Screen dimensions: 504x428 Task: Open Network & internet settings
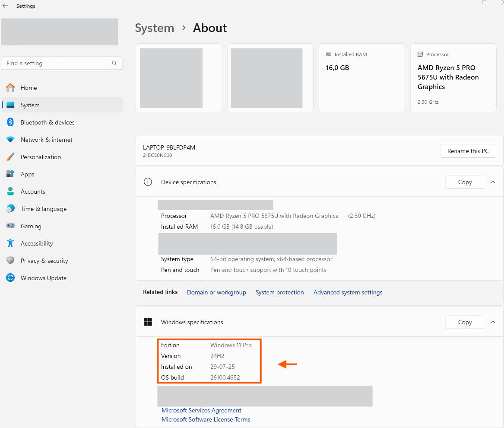tap(62, 140)
